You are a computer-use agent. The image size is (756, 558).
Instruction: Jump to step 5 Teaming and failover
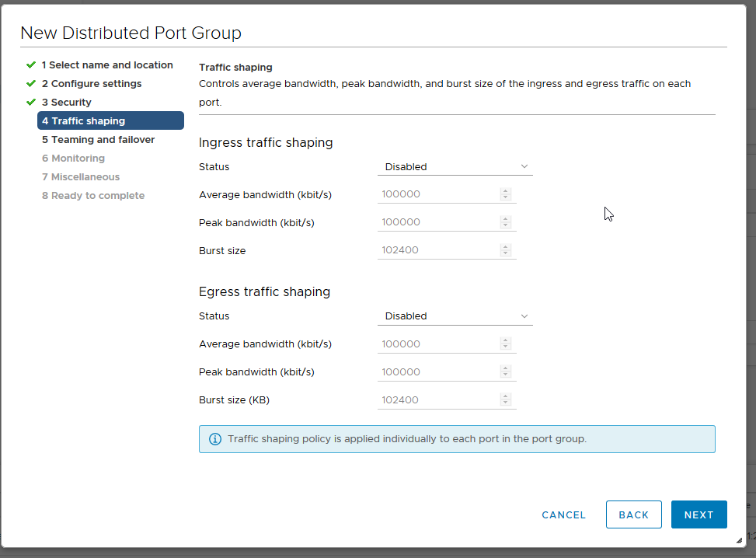click(98, 140)
